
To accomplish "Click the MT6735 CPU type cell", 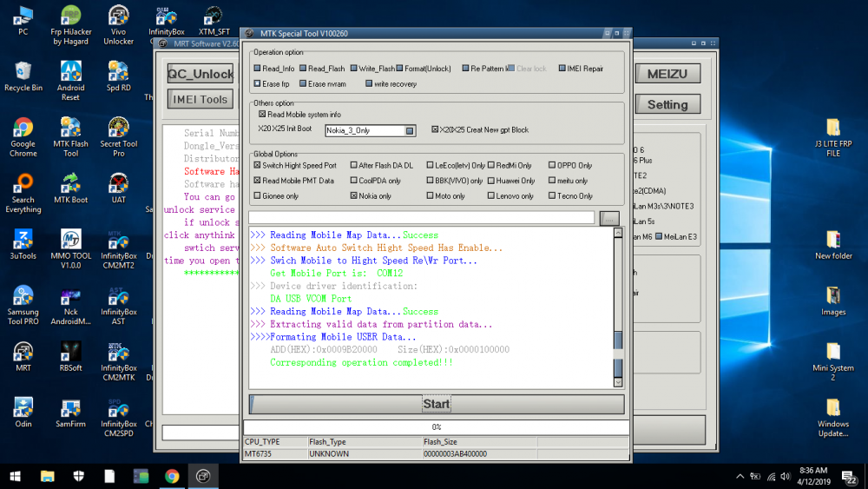I will pos(275,454).
